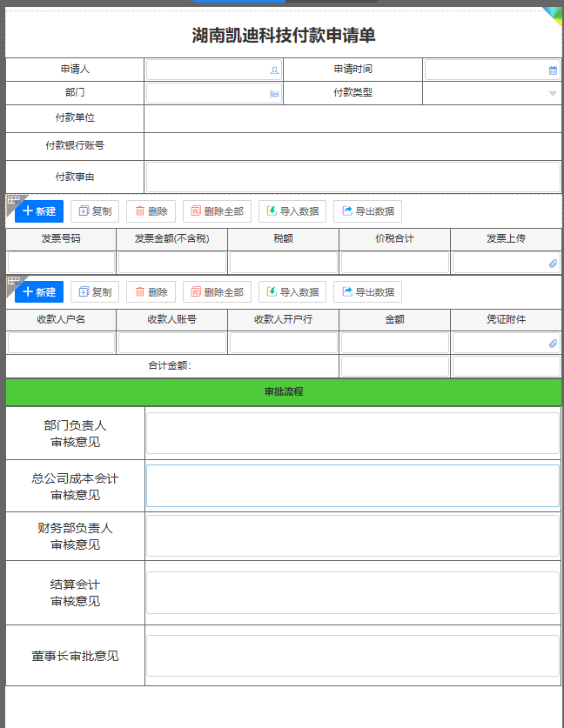This screenshot has width=564, height=728.
Task: Click the 合计金额: label
Action: tap(170, 366)
